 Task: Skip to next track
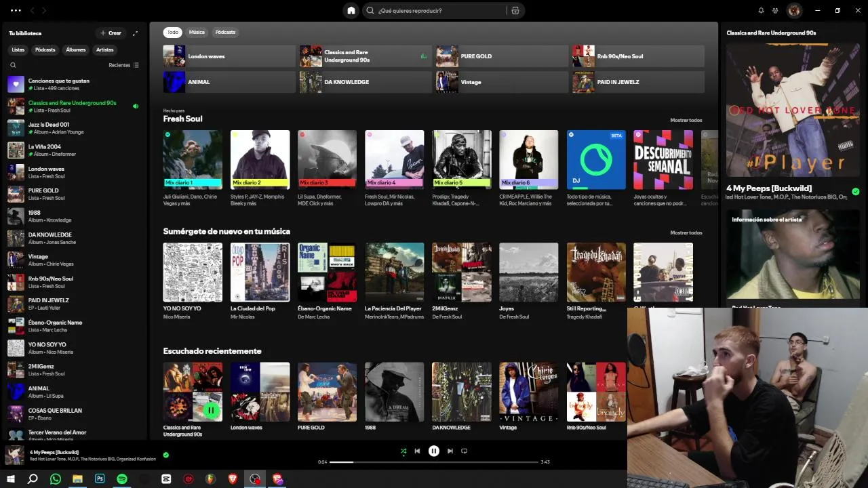click(x=450, y=451)
